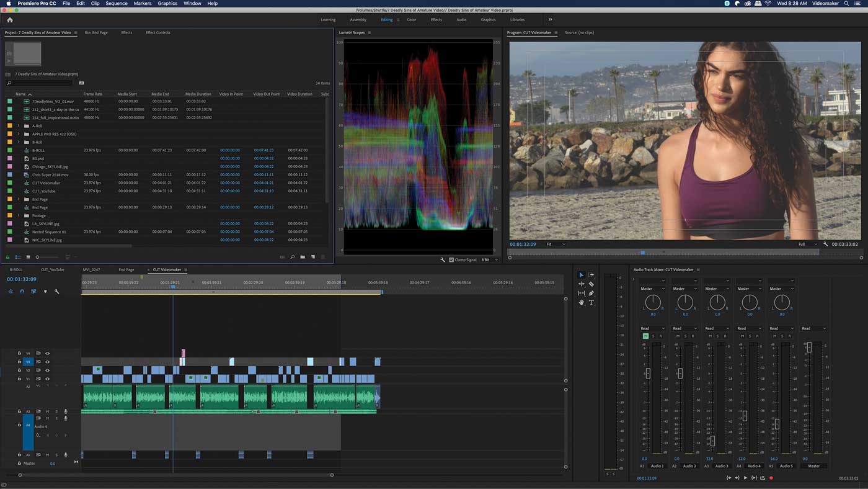Select the Hand tool
The image size is (868, 489).
coord(581,302)
